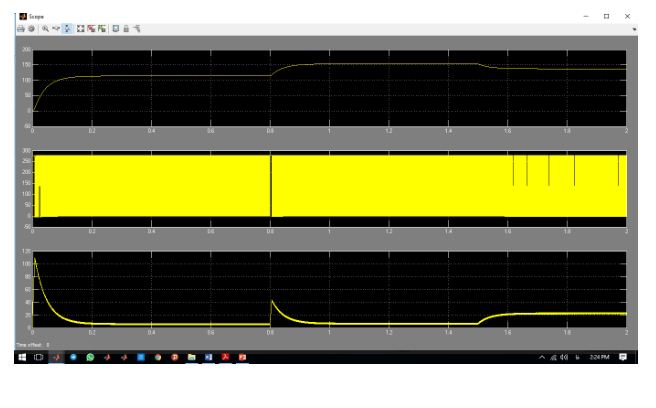656x408 pixels.
Task: Open Microsoft Word from the taskbar
Action: (208, 357)
